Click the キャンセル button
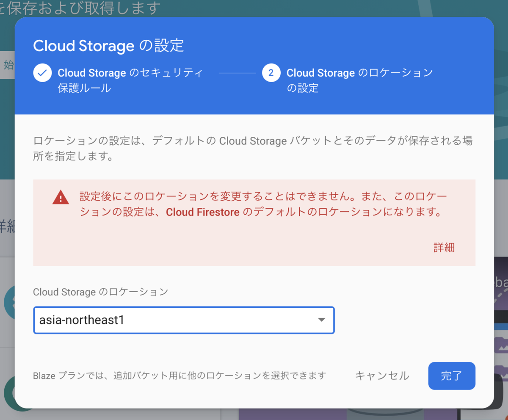Image resolution: width=508 pixels, height=420 pixels. point(382,376)
